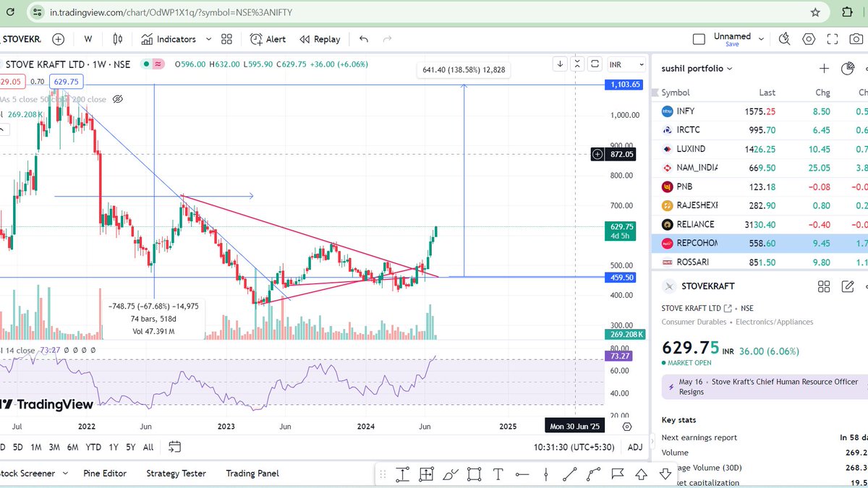Image resolution: width=868 pixels, height=488 pixels.
Task: Sort watchlist by Last column header
Action: coord(767,93)
